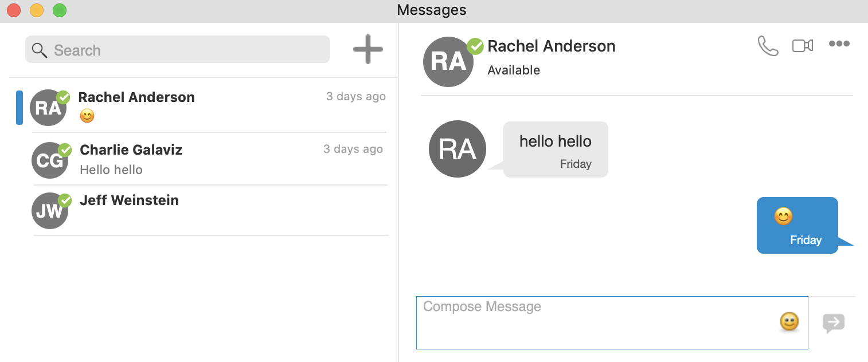
Task: Open the three-dot more options menu
Action: [839, 44]
